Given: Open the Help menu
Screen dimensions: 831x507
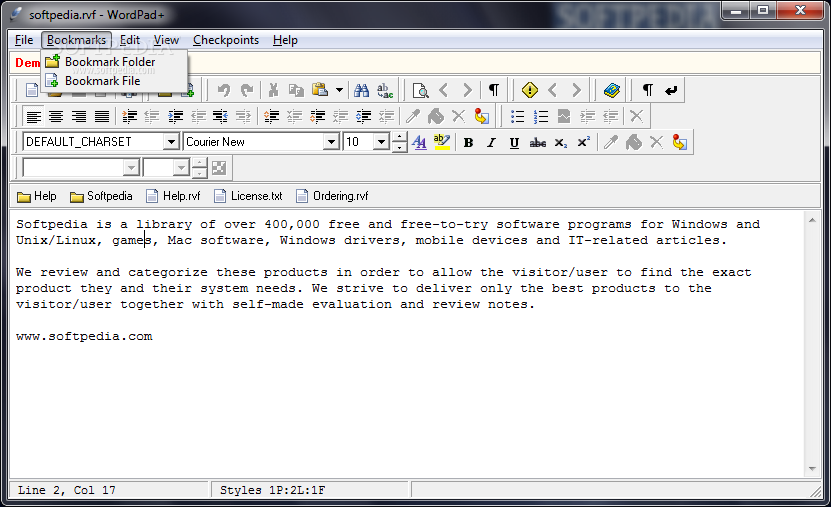Looking at the screenshot, I should click(285, 40).
